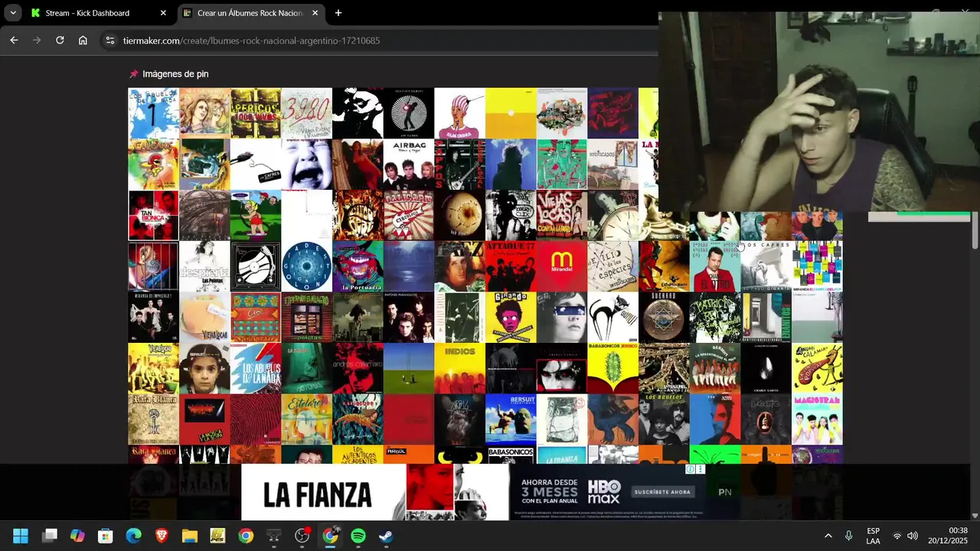Launch Copilot from the taskbar

click(x=77, y=536)
